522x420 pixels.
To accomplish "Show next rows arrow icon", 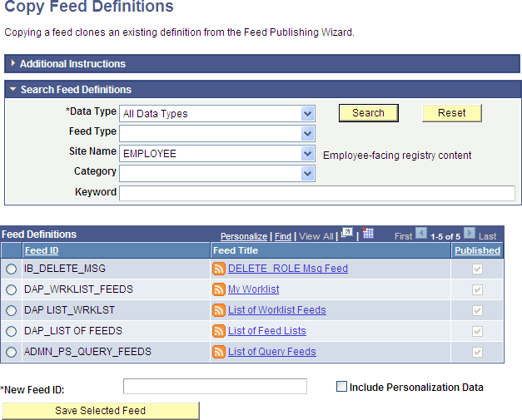I will [470, 233].
